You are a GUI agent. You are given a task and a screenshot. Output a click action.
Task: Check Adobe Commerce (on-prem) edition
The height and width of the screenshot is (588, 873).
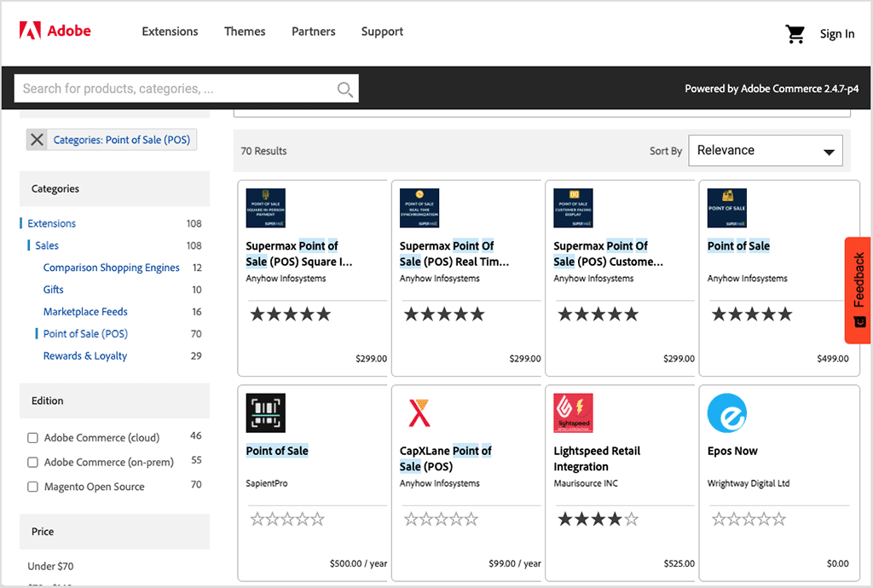[x=33, y=462]
